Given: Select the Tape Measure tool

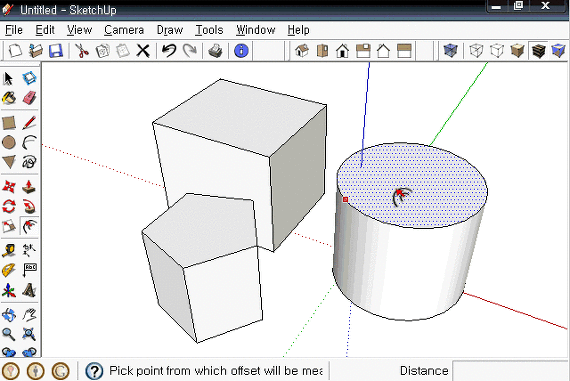Looking at the screenshot, I should point(9,250).
